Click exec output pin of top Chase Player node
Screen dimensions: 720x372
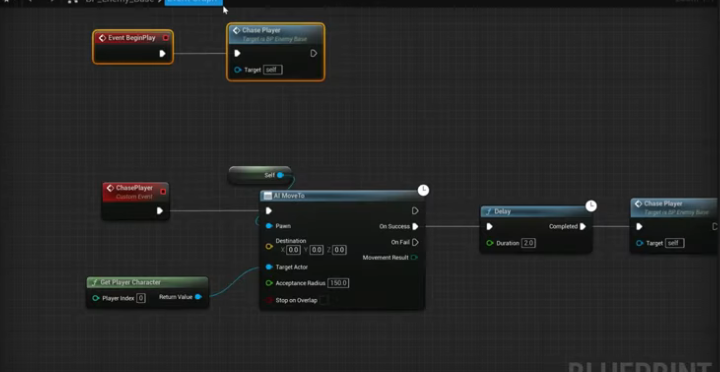314,53
